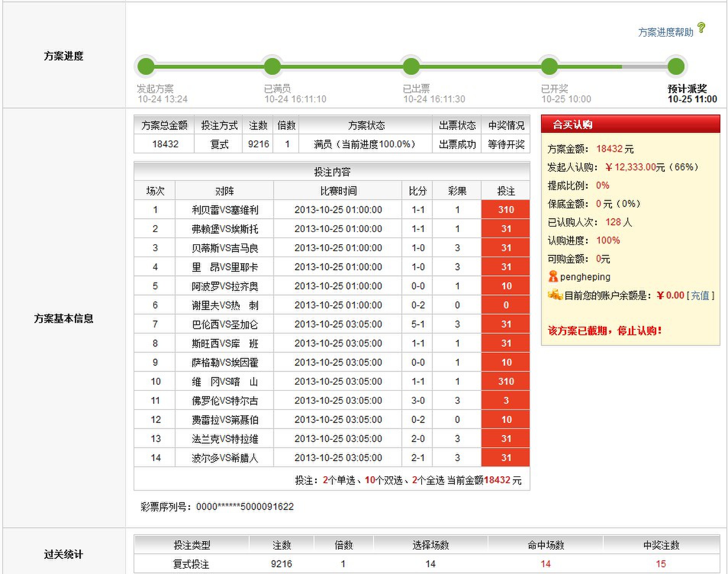Click the red 310 bet cell for 利贝雷VS塞维利
728x574 pixels.
pos(506,210)
